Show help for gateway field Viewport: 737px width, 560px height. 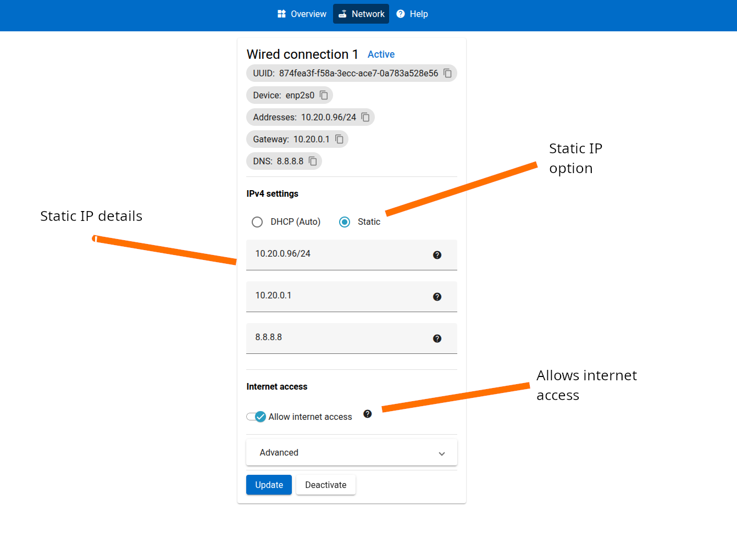[437, 297]
